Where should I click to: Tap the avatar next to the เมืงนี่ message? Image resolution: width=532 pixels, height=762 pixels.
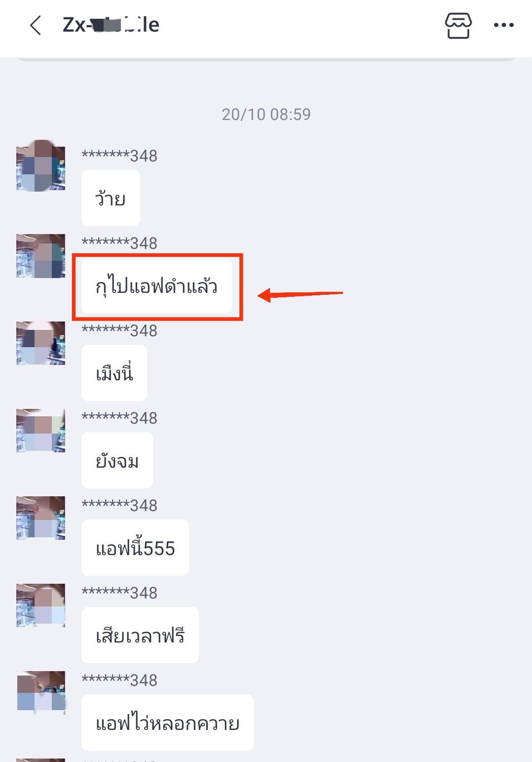click(x=40, y=343)
